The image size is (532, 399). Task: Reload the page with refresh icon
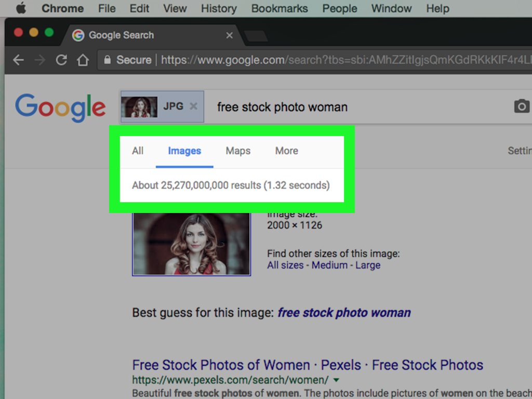(61, 60)
